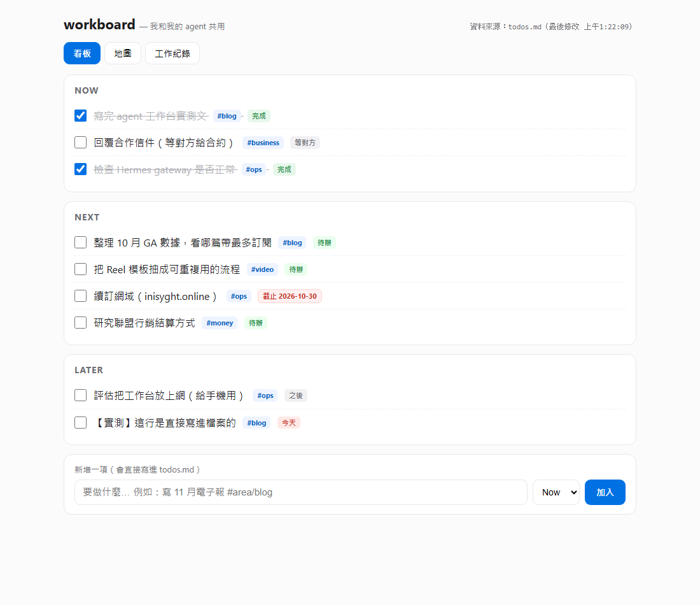The height and width of the screenshot is (605, 700).
Task: Click the 資料來源 todos.md status text
Action: (551, 27)
